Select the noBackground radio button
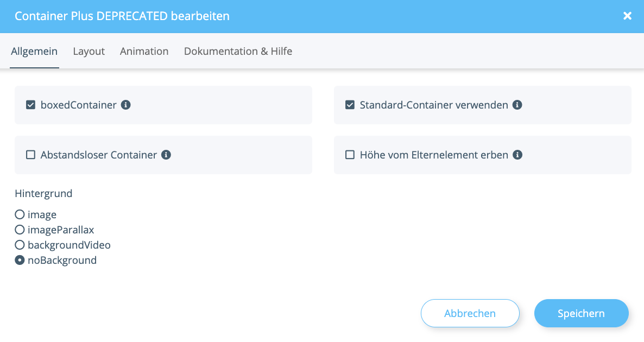This screenshot has width=644, height=342. click(x=20, y=260)
